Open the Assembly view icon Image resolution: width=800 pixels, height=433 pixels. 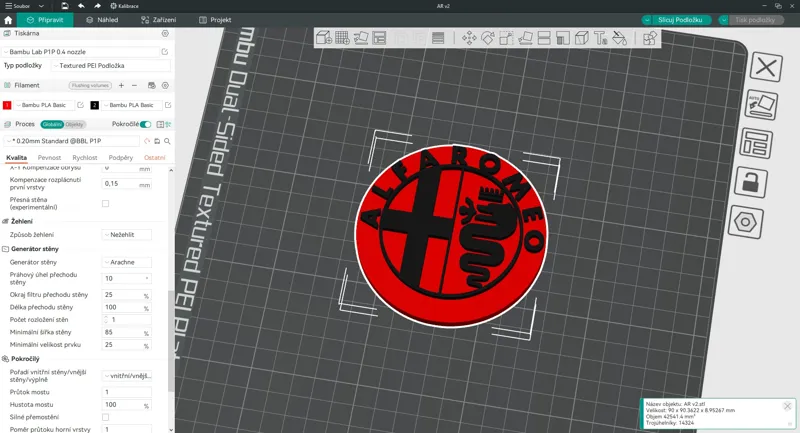(649, 38)
